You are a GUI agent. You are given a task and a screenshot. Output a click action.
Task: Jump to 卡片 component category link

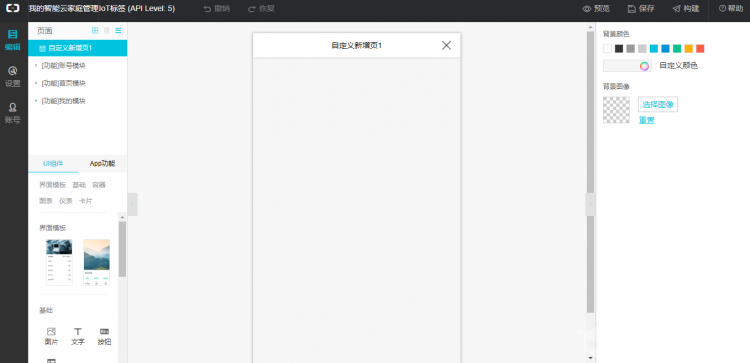tap(86, 201)
